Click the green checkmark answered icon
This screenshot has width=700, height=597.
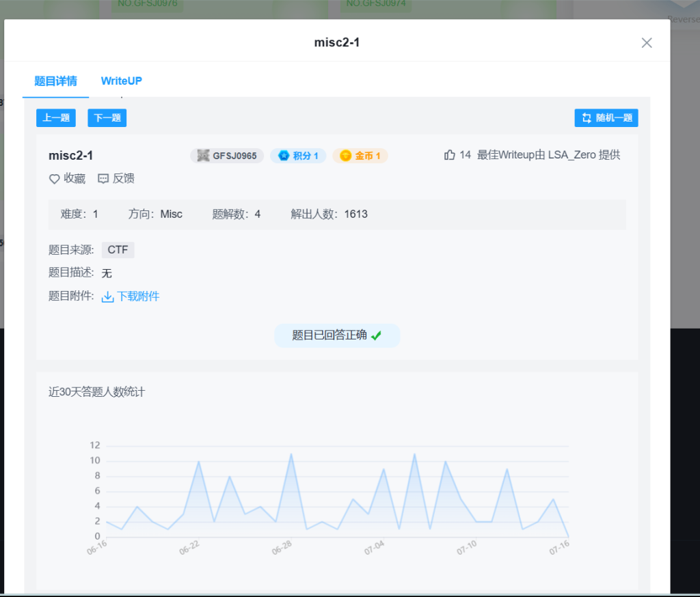(376, 335)
